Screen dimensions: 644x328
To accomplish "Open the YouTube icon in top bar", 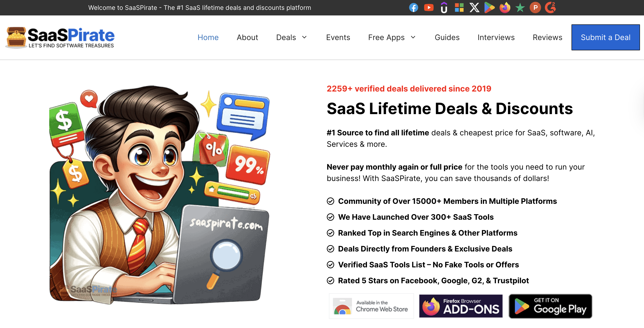I will pos(429,8).
